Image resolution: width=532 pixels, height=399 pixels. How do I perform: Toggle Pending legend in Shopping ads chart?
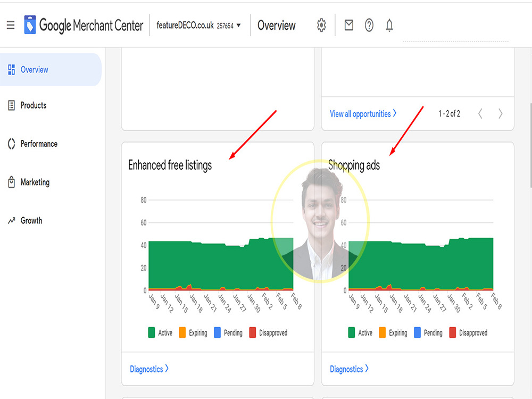click(x=428, y=333)
